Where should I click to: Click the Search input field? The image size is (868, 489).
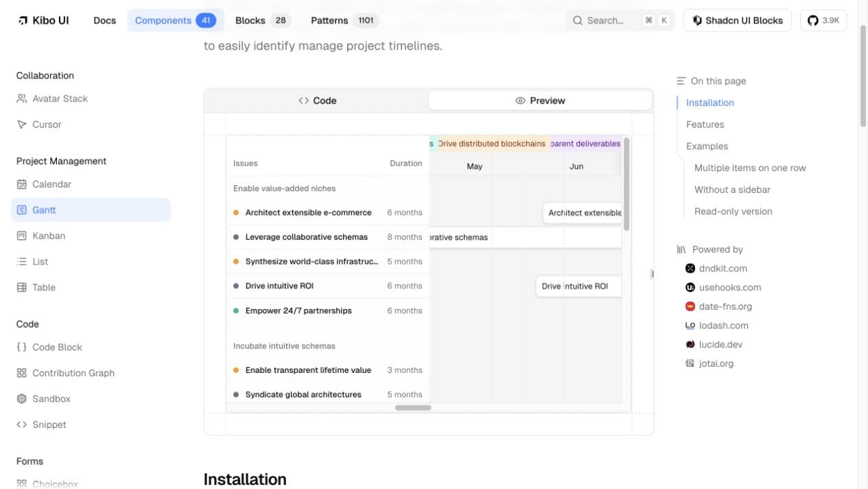pos(621,21)
